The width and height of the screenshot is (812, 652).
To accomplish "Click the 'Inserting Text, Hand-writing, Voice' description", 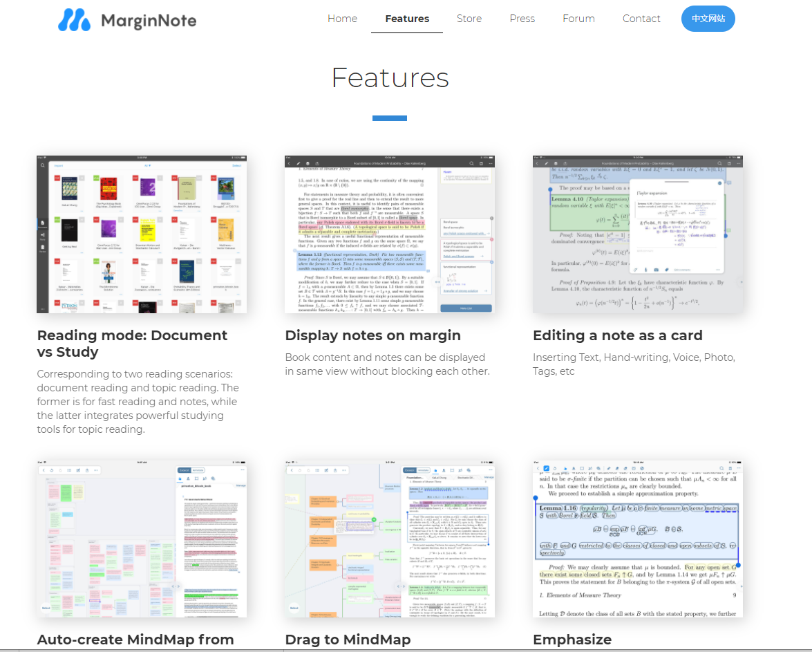I will pyautogui.click(x=634, y=364).
